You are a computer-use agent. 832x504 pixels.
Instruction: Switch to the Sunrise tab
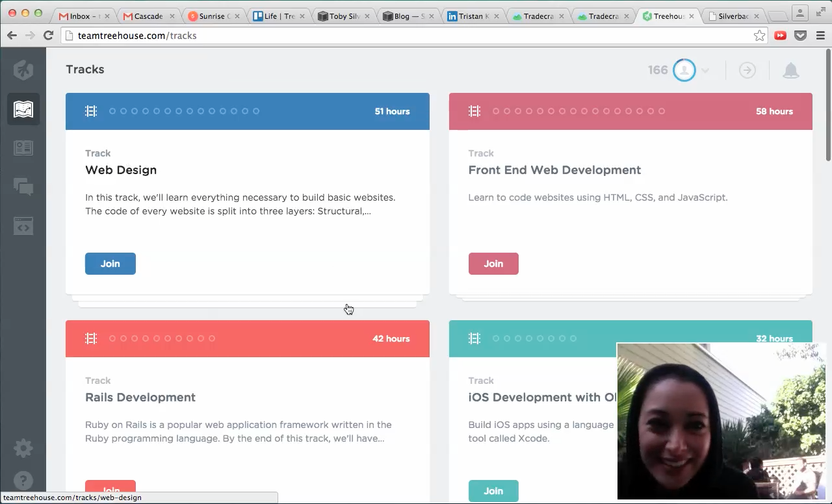coord(213,16)
